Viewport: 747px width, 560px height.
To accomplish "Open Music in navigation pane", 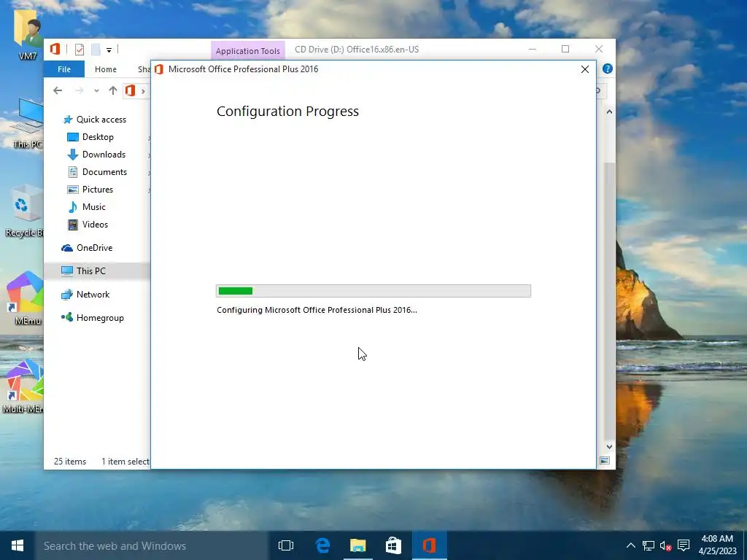I will pos(87,207).
